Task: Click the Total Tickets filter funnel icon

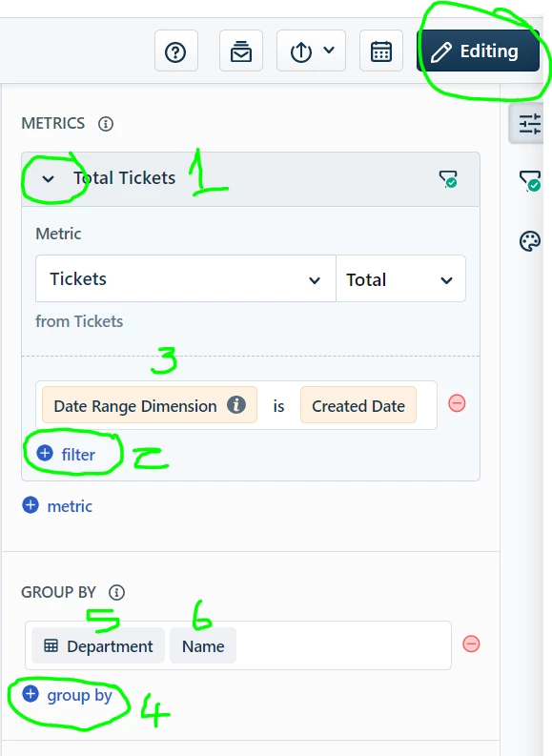Action: (x=448, y=179)
